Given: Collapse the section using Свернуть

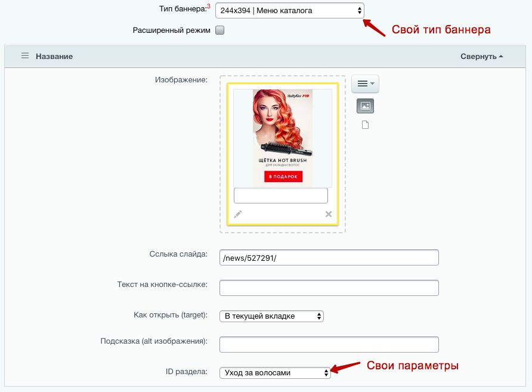Looking at the screenshot, I should tap(481, 56).
